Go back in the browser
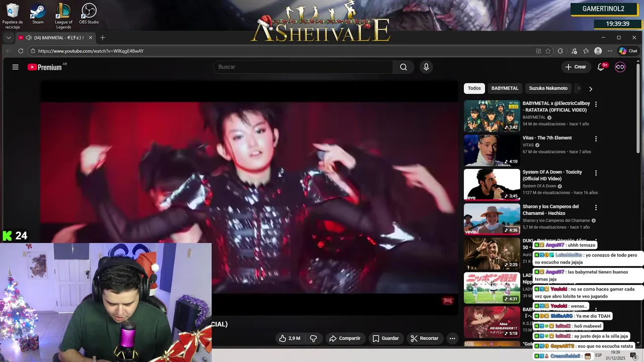Image resolution: width=644 pixels, height=362 pixels. coord(8,51)
